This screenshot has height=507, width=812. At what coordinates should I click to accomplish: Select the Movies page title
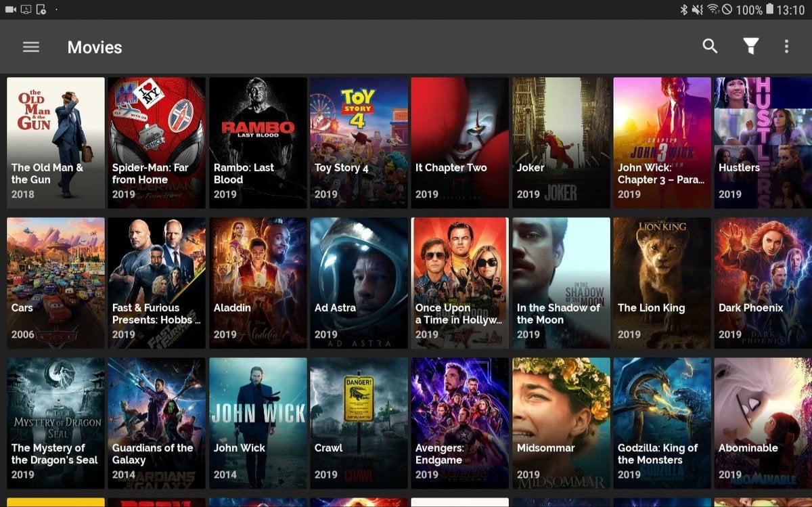click(x=95, y=47)
